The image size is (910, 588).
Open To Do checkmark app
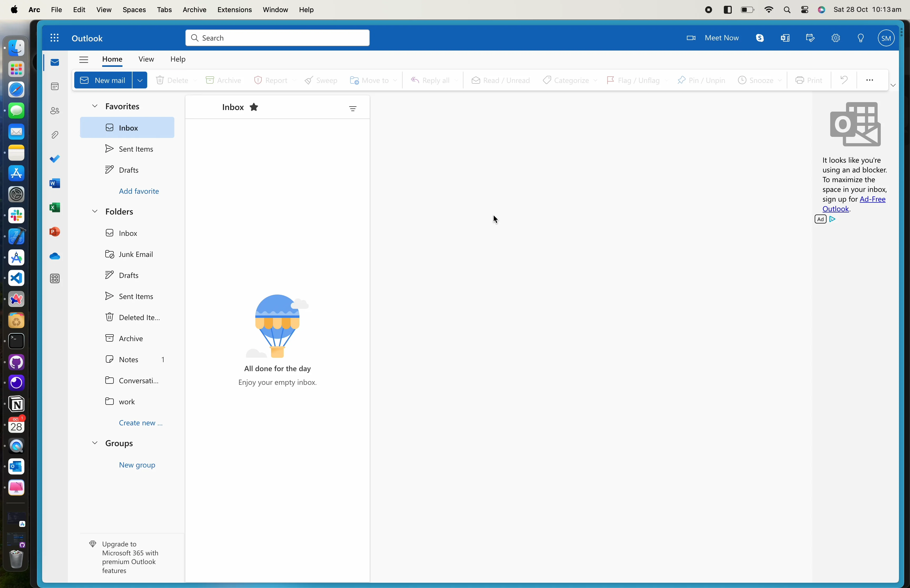tap(55, 159)
